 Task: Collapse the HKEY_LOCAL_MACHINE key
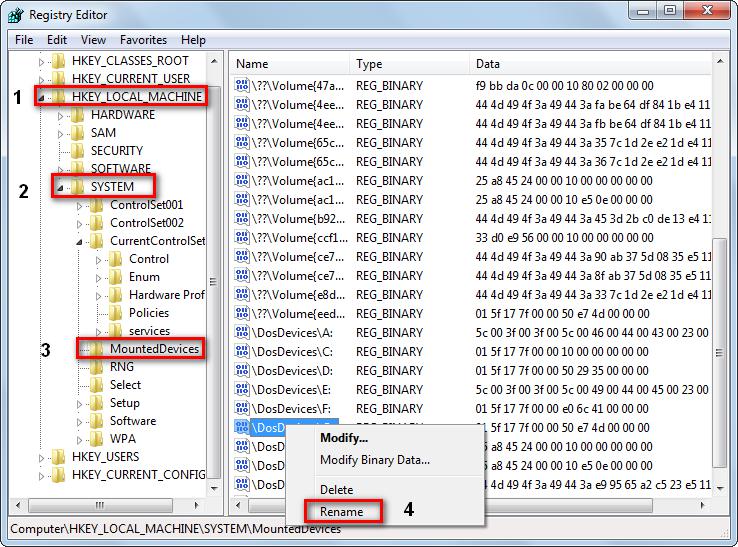tap(41, 98)
